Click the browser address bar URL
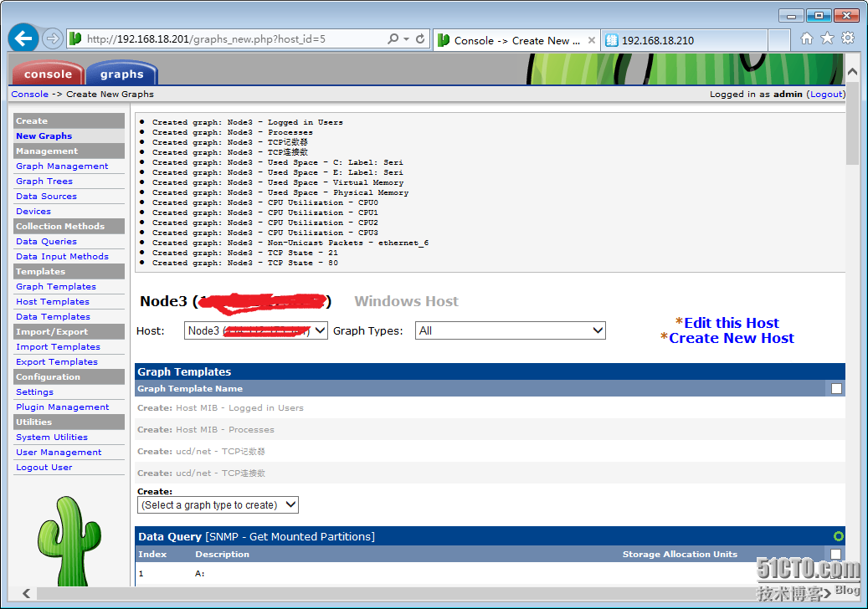 click(x=207, y=39)
